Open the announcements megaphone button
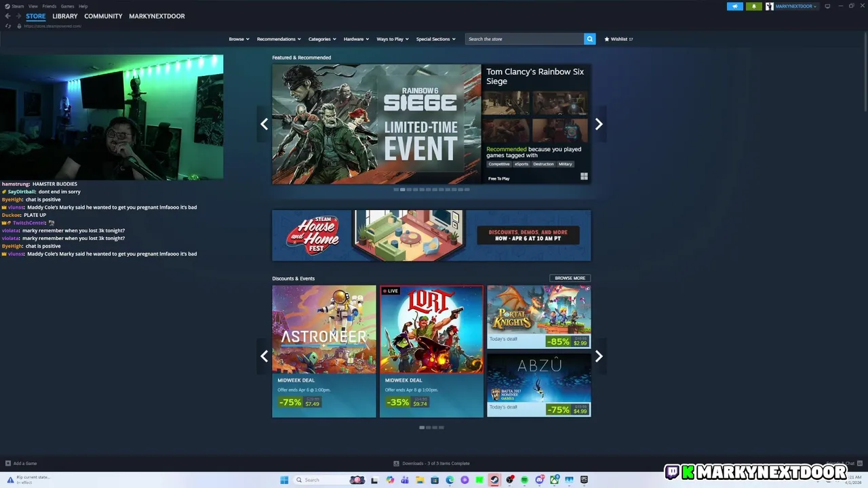 coord(735,6)
